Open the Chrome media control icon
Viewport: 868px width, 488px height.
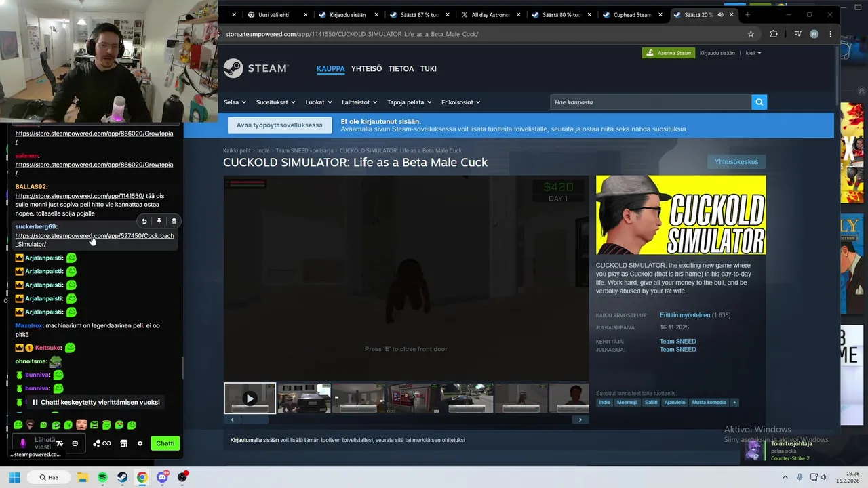tap(798, 34)
